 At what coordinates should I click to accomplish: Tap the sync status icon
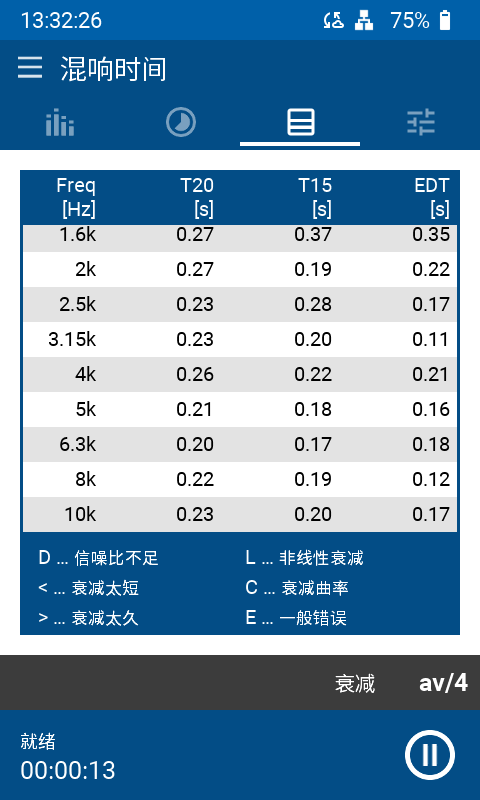pos(334,20)
